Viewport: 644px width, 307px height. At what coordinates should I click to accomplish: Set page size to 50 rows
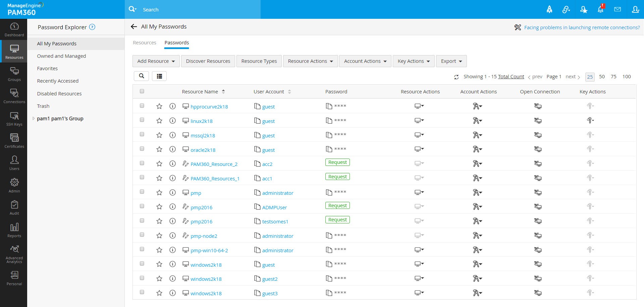click(602, 77)
